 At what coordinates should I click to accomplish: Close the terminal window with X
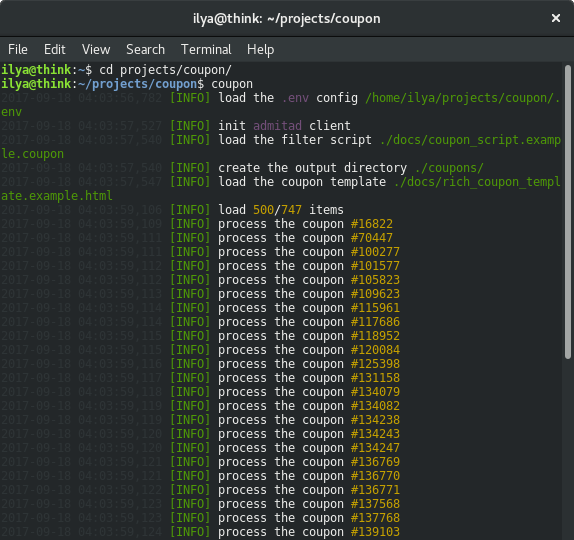556,18
